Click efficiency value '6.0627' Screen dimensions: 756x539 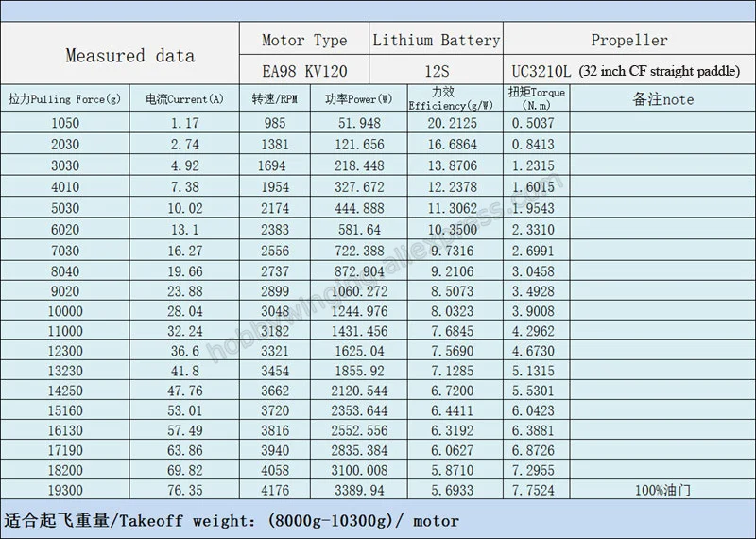[x=453, y=450]
